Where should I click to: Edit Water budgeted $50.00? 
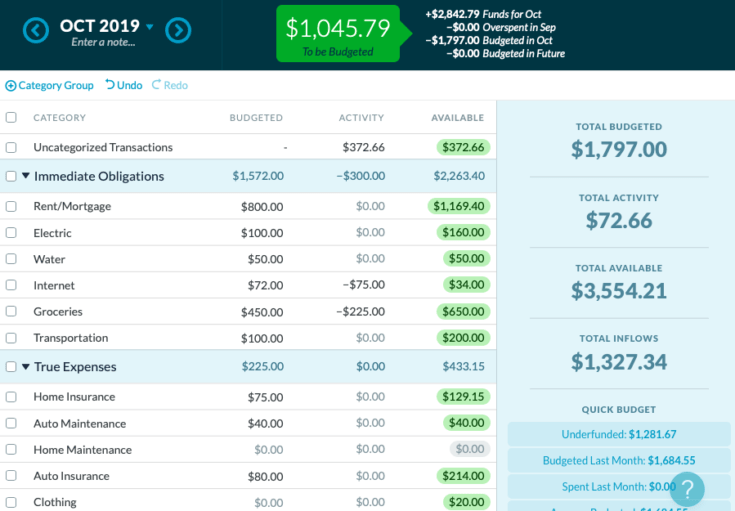pos(265,259)
